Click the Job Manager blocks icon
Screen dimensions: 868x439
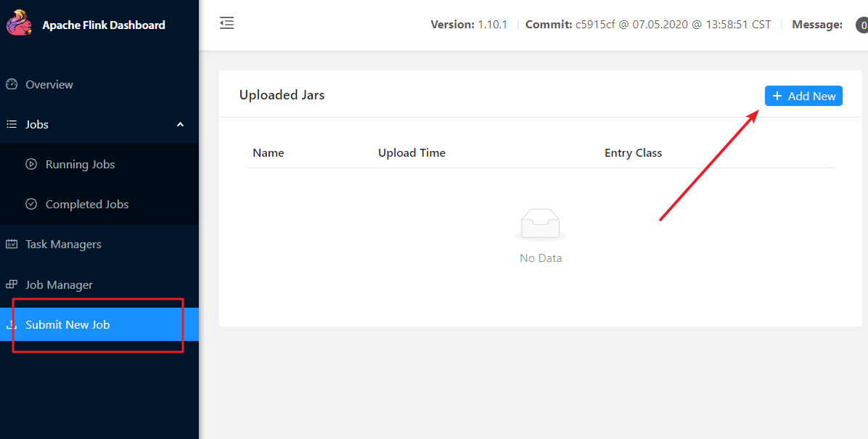[x=12, y=284]
